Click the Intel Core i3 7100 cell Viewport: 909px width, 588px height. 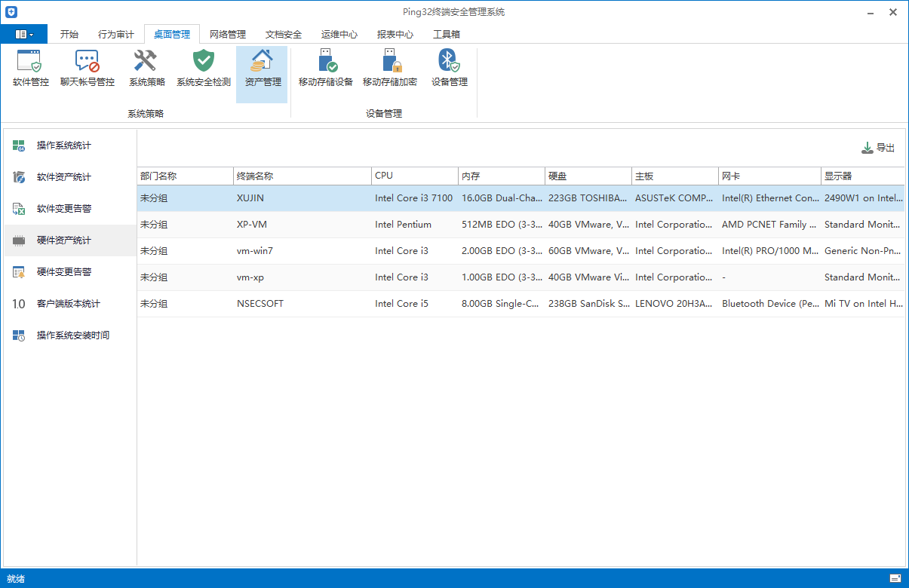pyautogui.click(x=414, y=198)
